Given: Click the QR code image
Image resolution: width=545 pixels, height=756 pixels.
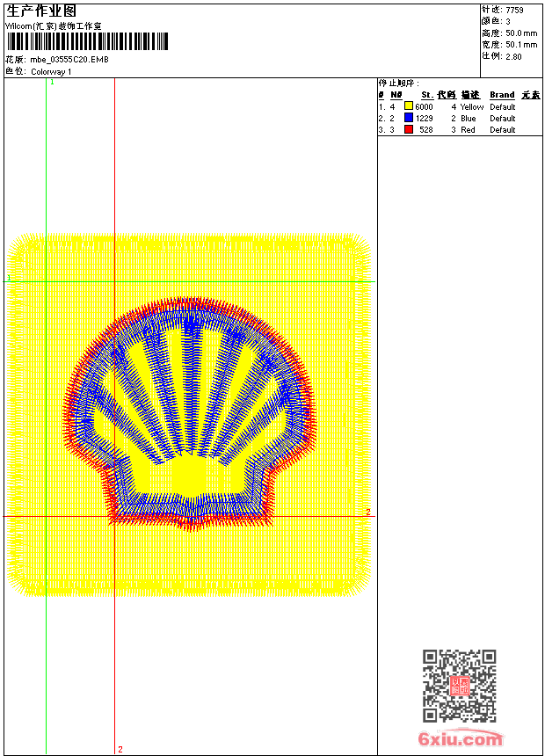Looking at the screenshot, I should click(x=460, y=686).
